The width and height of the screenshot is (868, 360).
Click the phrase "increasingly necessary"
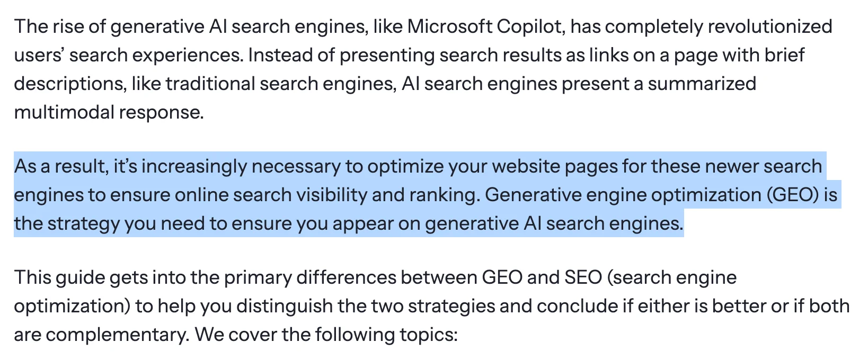point(241,166)
